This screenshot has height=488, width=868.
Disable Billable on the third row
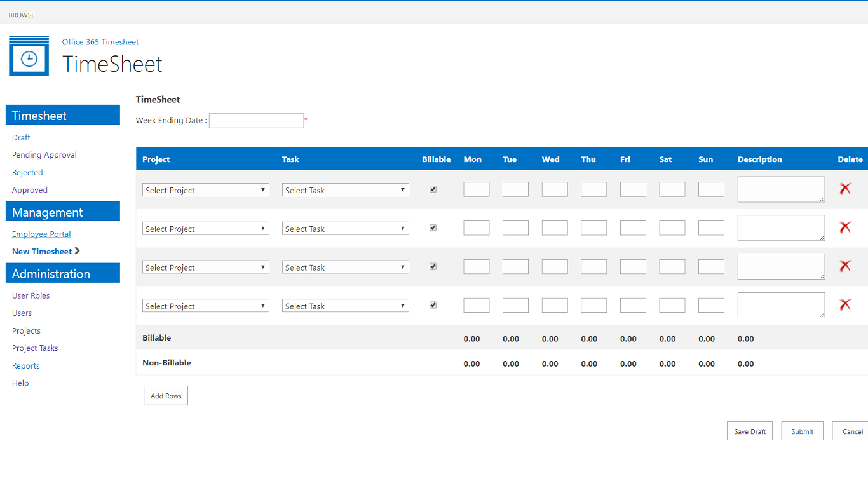click(x=433, y=266)
